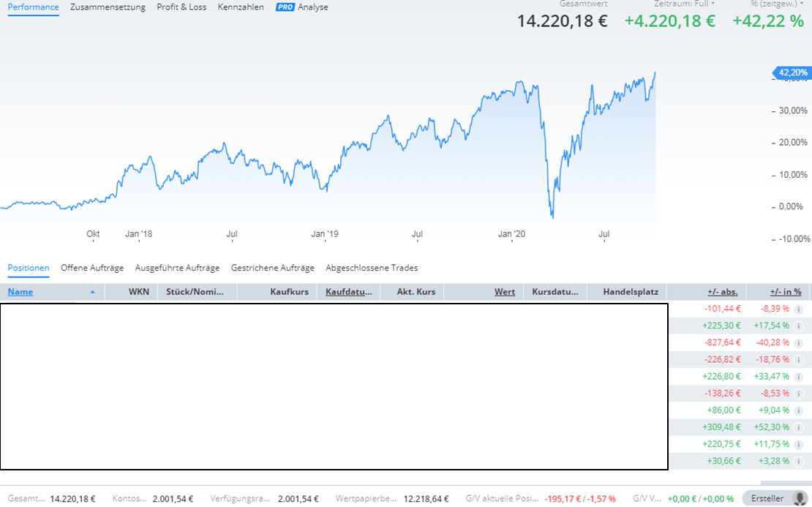Click the +0,00 € / +0,00 % status value
812x507 pixels.
point(701,499)
